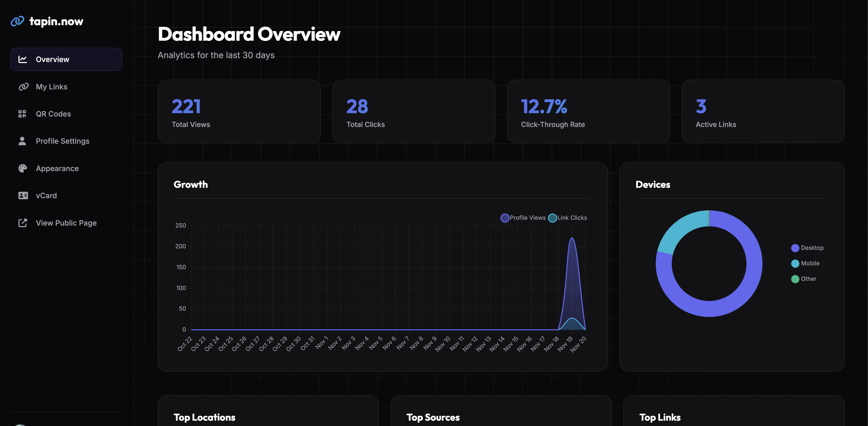Click the Top Links heading
This screenshot has width=868, height=426.
[660, 417]
